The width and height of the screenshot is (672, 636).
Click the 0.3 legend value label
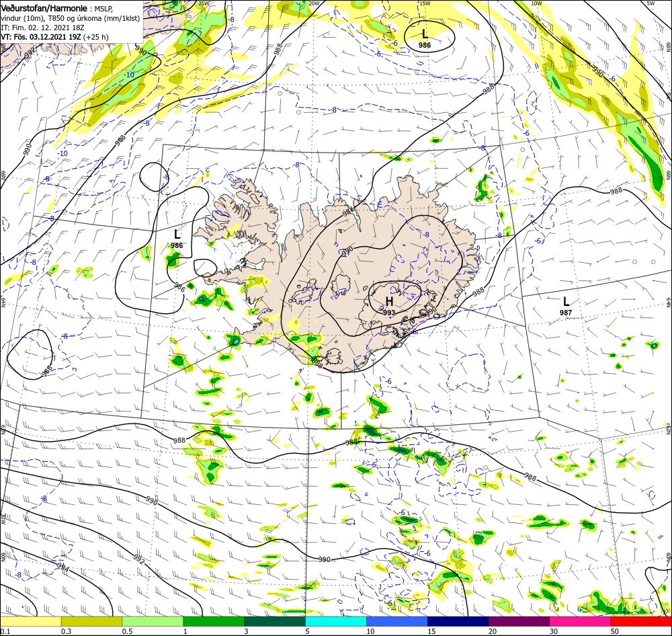(x=66, y=631)
